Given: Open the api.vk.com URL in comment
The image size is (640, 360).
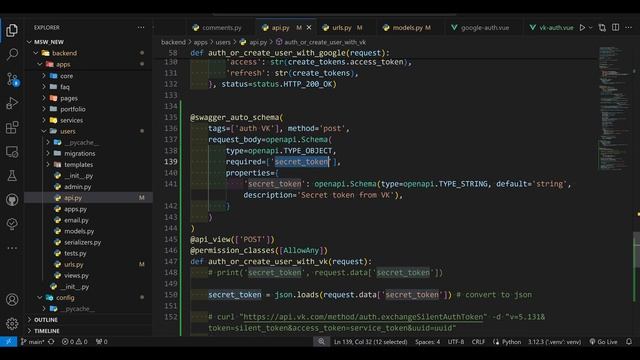Looking at the screenshot, I should 364,317.
